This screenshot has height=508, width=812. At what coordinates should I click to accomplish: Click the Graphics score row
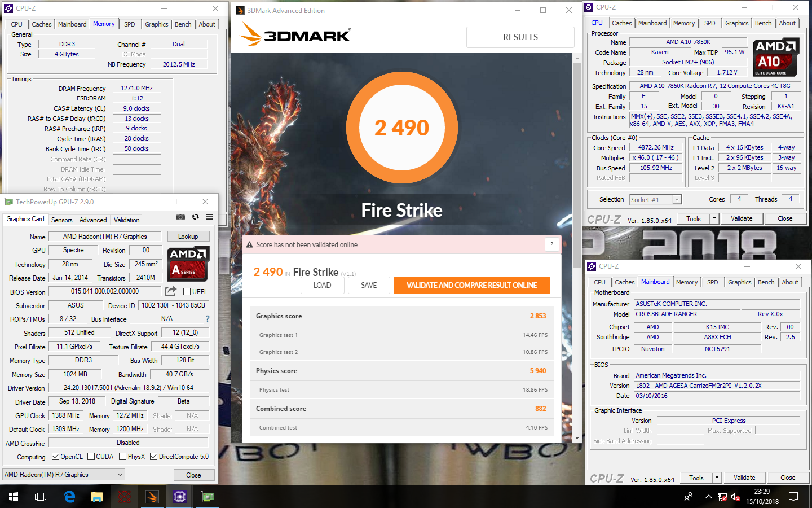click(401, 316)
